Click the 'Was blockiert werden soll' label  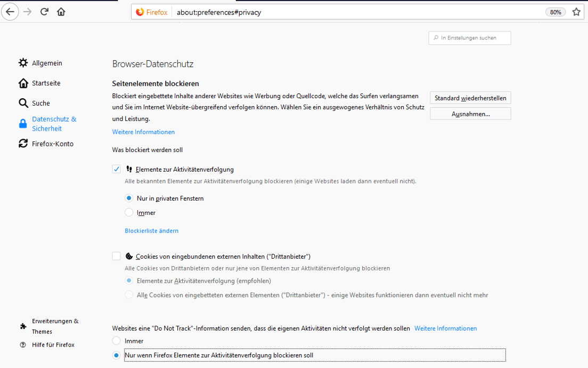point(148,150)
